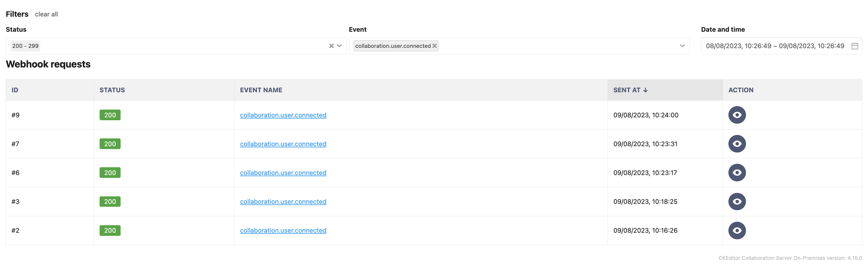Viewport: 868px width, 267px height.
Task: Click the clear all filters link
Action: click(46, 14)
